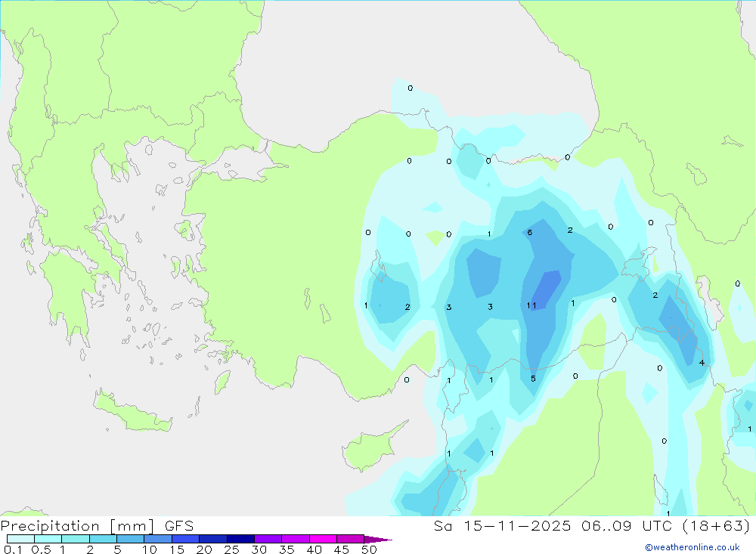
Task: Select the purple swatch between 35 and 40
Action: [295, 539]
